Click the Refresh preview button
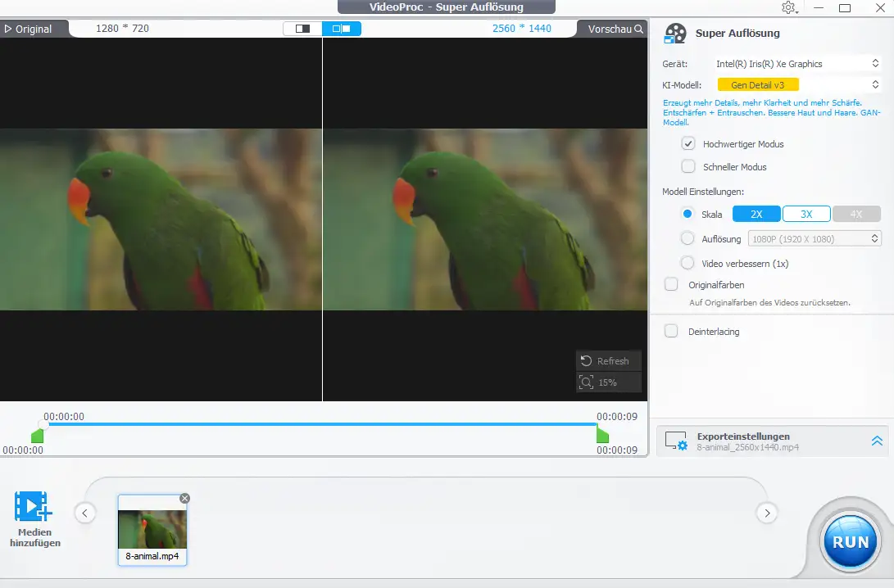894x588 pixels. pos(608,360)
